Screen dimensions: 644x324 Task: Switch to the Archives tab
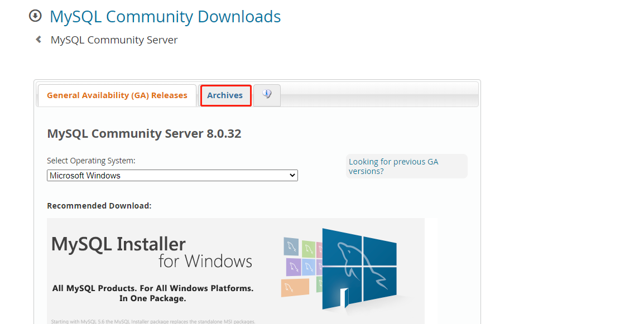tap(225, 95)
